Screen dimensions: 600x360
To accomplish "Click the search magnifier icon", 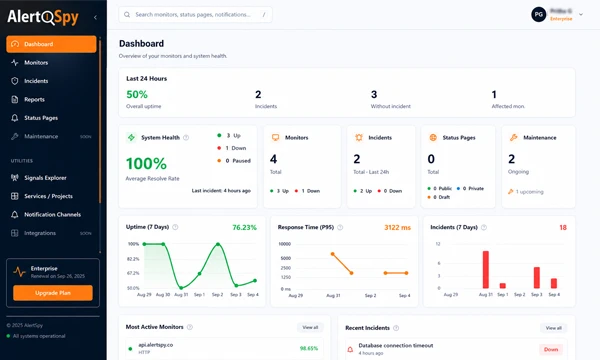I will (x=127, y=15).
